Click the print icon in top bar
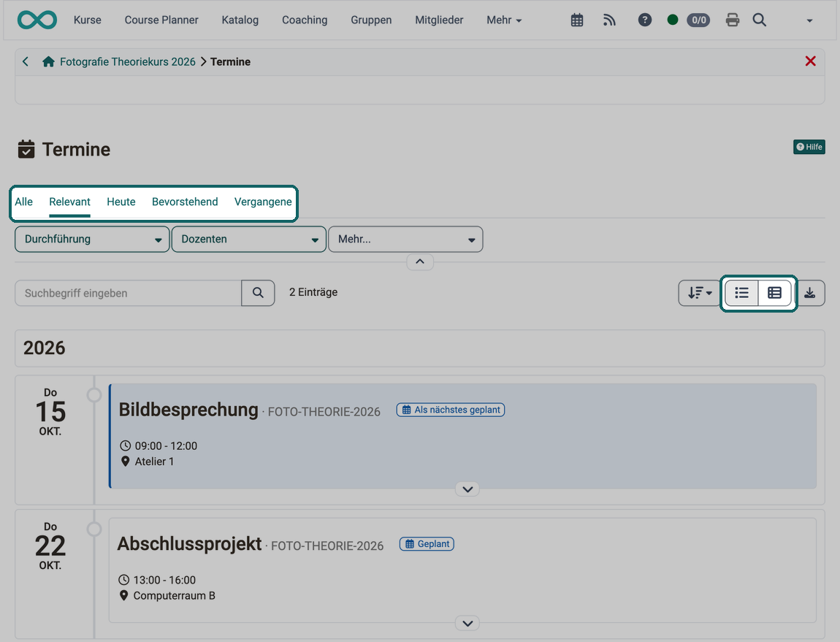 click(733, 20)
